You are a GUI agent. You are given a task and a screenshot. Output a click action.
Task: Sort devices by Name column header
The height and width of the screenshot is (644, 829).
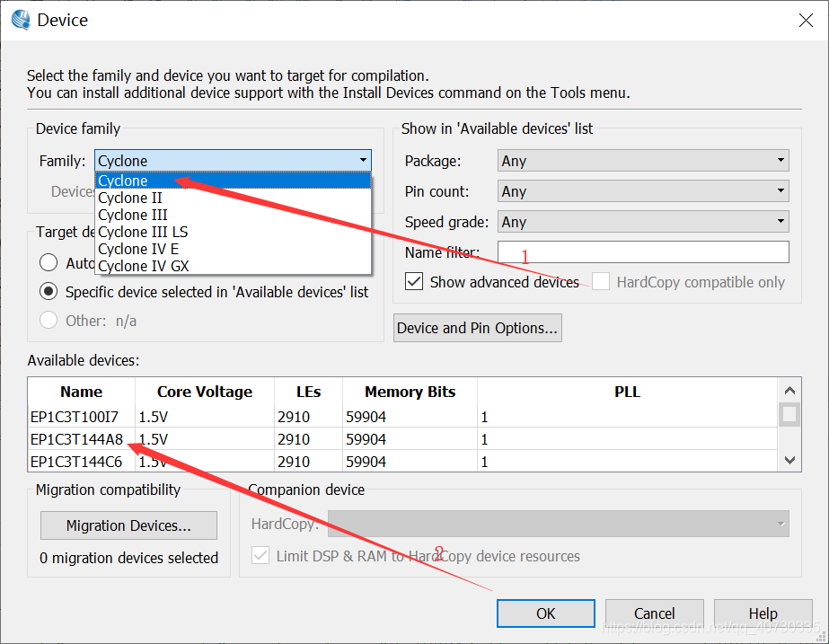point(82,392)
